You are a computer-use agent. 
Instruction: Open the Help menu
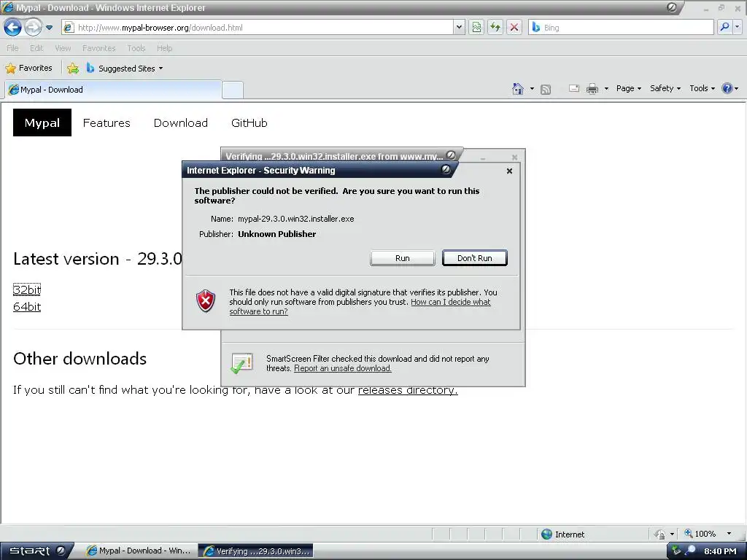164,48
